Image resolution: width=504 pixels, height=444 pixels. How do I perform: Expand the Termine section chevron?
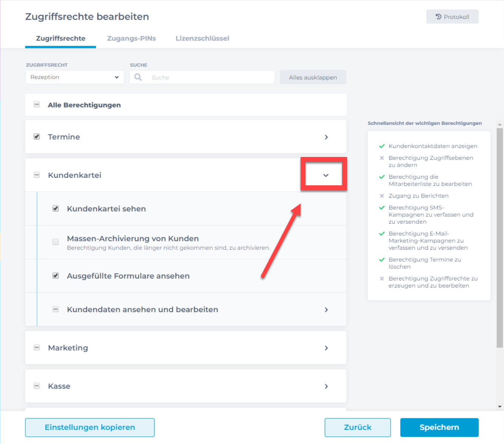(326, 137)
